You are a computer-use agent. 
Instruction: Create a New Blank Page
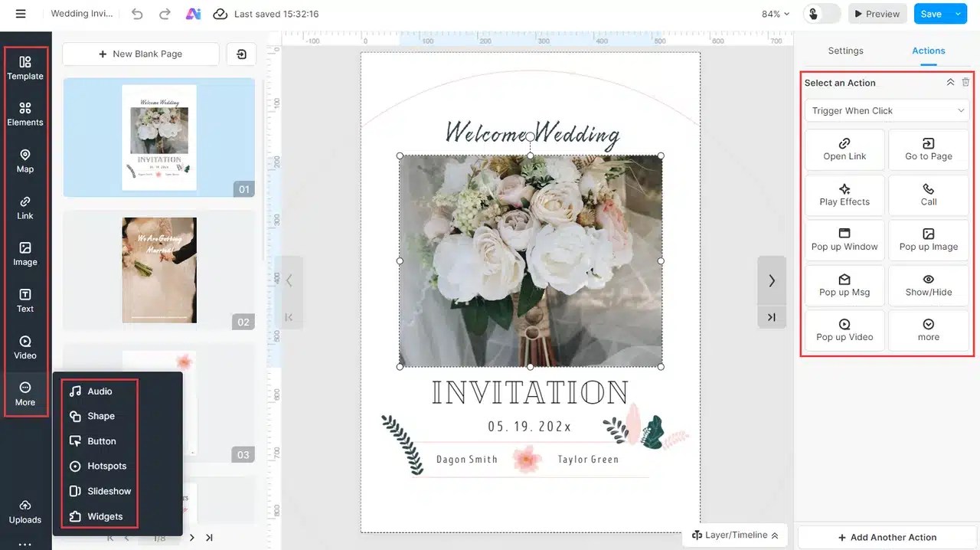140,54
